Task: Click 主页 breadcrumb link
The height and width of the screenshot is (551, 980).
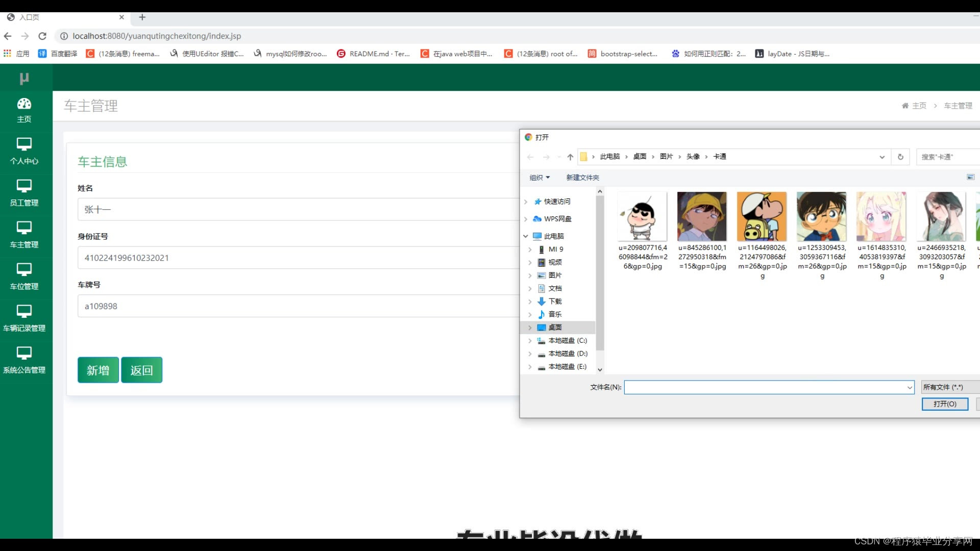Action: 919,106
